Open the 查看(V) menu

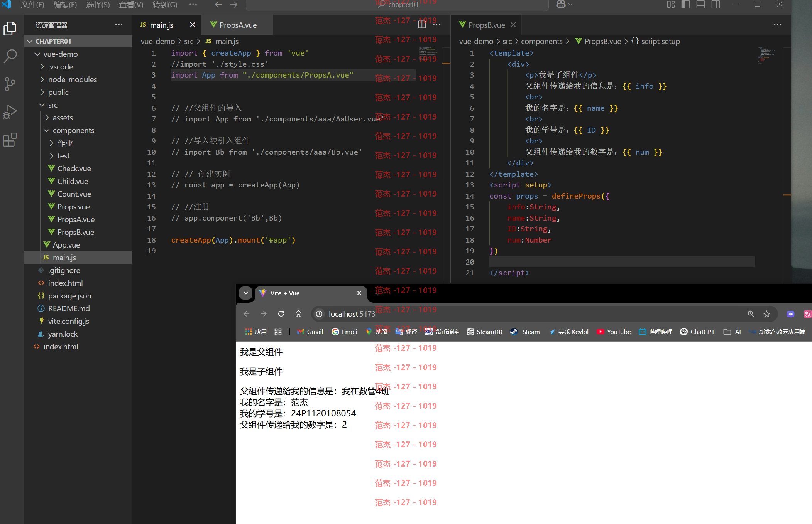coord(131,5)
